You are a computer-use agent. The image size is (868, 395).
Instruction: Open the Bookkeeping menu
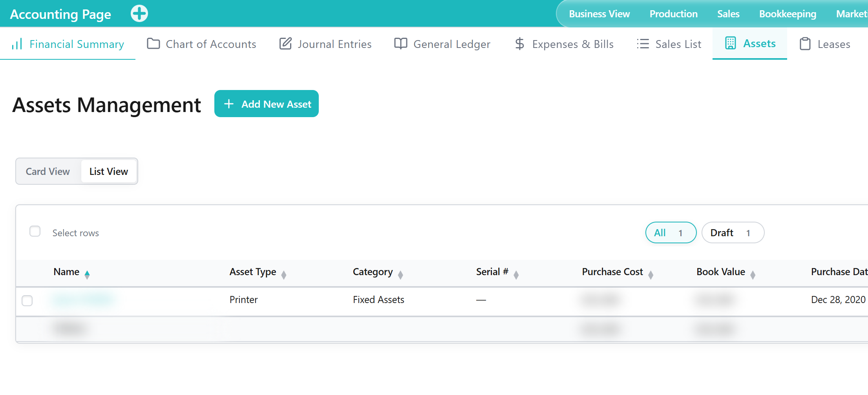tap(788, 14)
